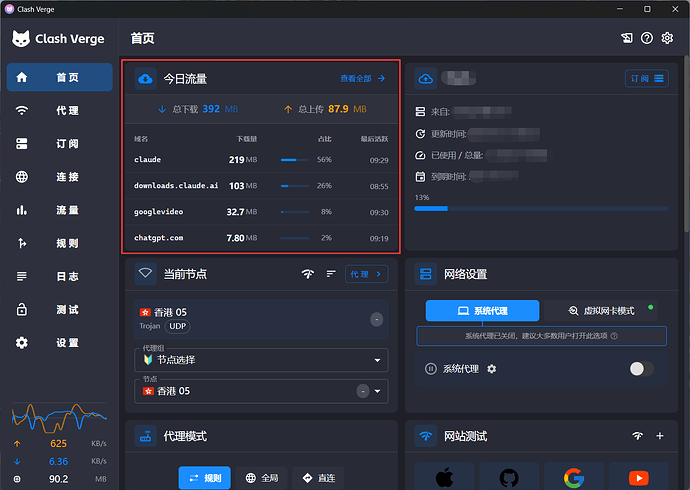Click the subscription cloud upload icon
The height and width of the screenshot is (490, 690).
(x=426, y=79)
